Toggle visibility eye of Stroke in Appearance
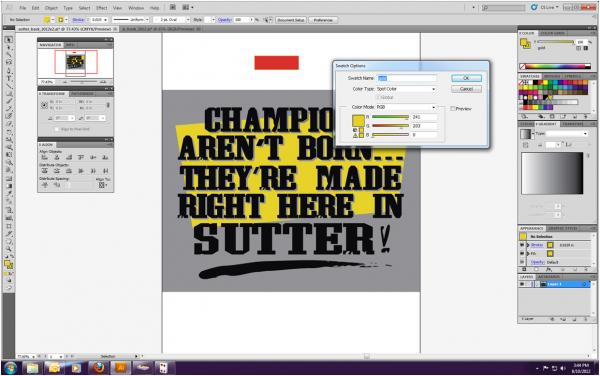The image size is (600, 376). tap(522, 245)
